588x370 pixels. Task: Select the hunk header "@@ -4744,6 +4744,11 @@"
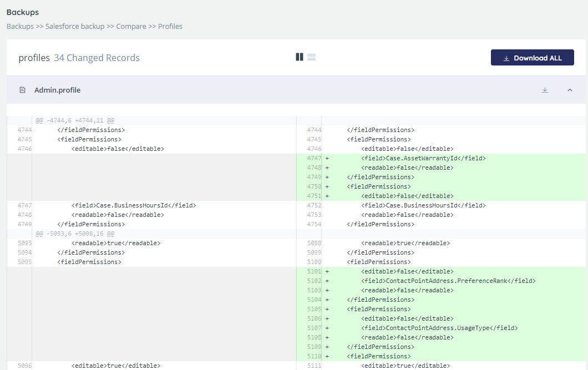(75, 121)
